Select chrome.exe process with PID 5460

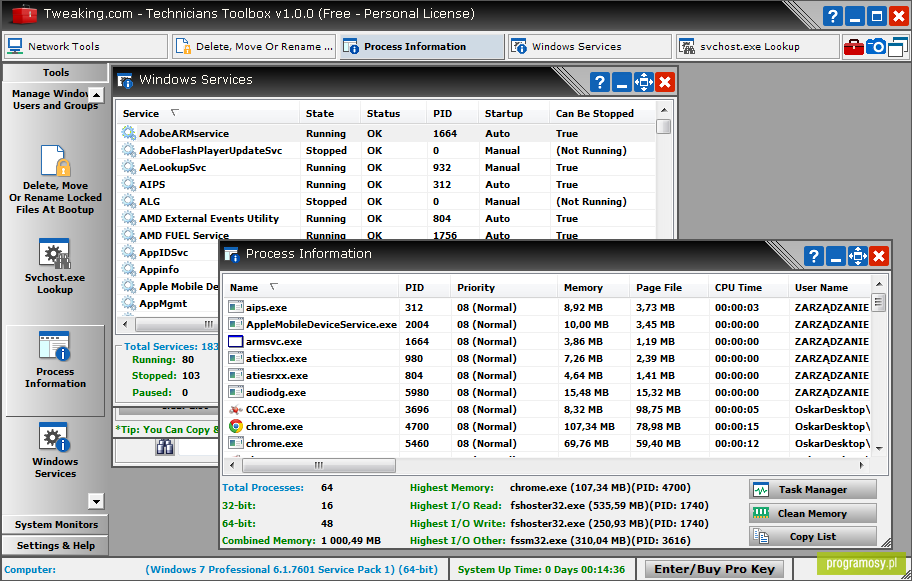coord(548,443)
